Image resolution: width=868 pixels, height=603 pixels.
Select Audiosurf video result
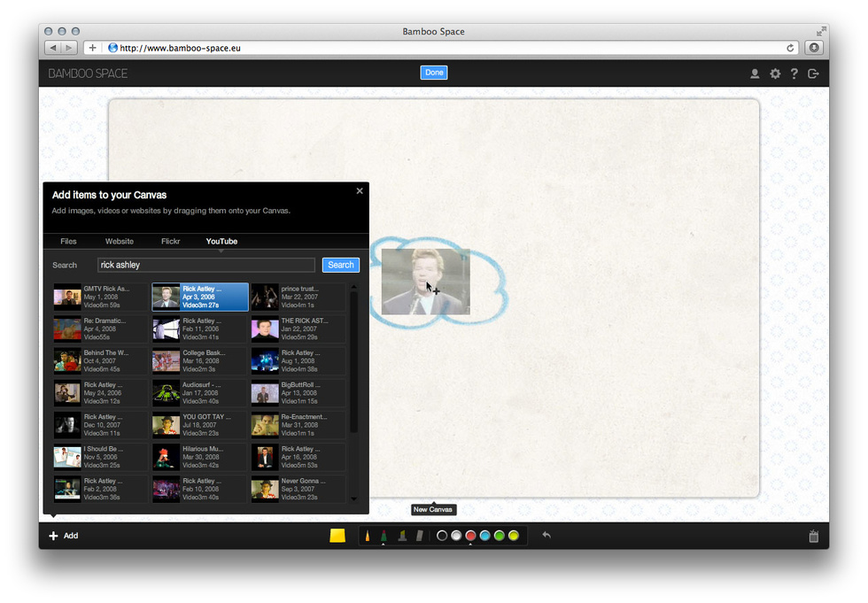click(200, 393)
